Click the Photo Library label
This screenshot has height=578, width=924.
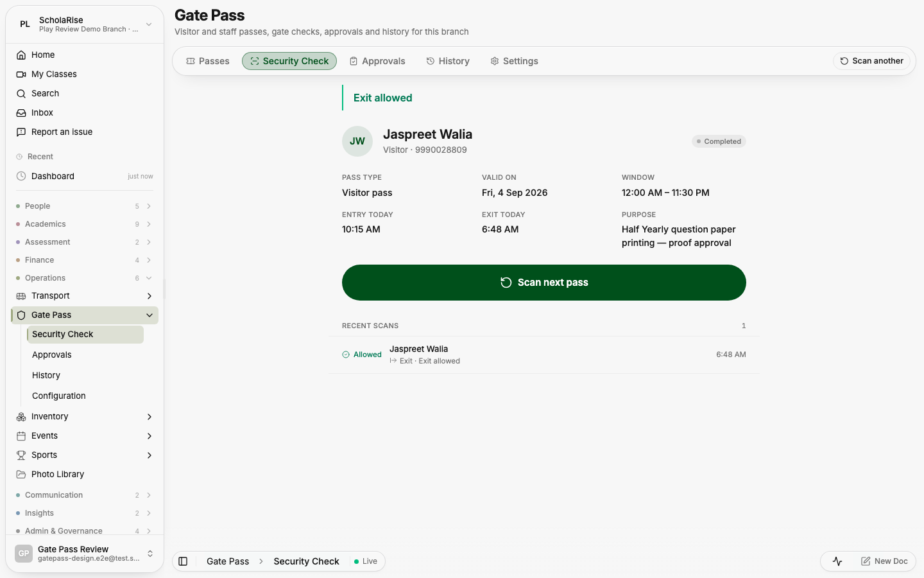pos(58,475)
